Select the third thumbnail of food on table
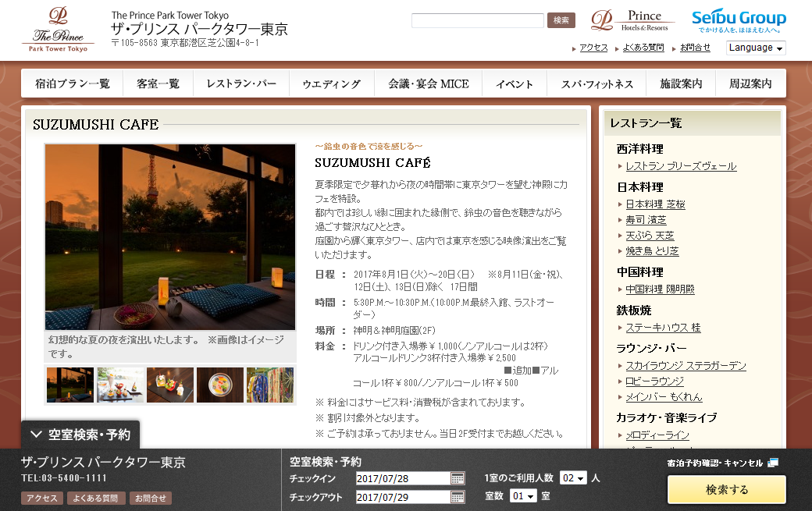This screenshot has width=812, height=511. coord(170,385)
